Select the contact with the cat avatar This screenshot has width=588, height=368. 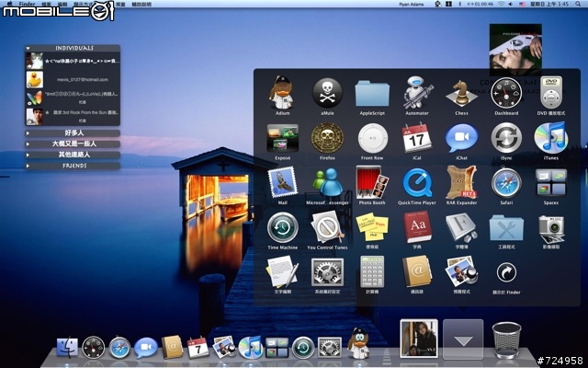click(73, 61)
